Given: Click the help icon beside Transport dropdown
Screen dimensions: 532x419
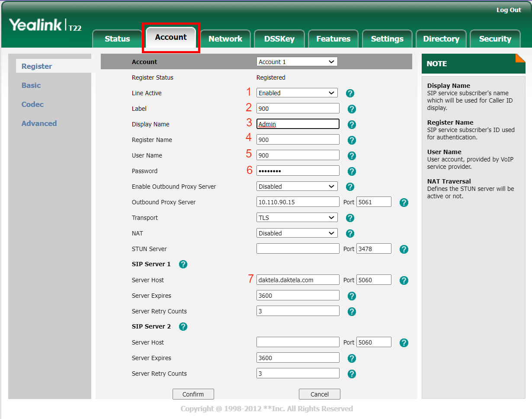Looking at the screenshot, I should click(350, 218).
